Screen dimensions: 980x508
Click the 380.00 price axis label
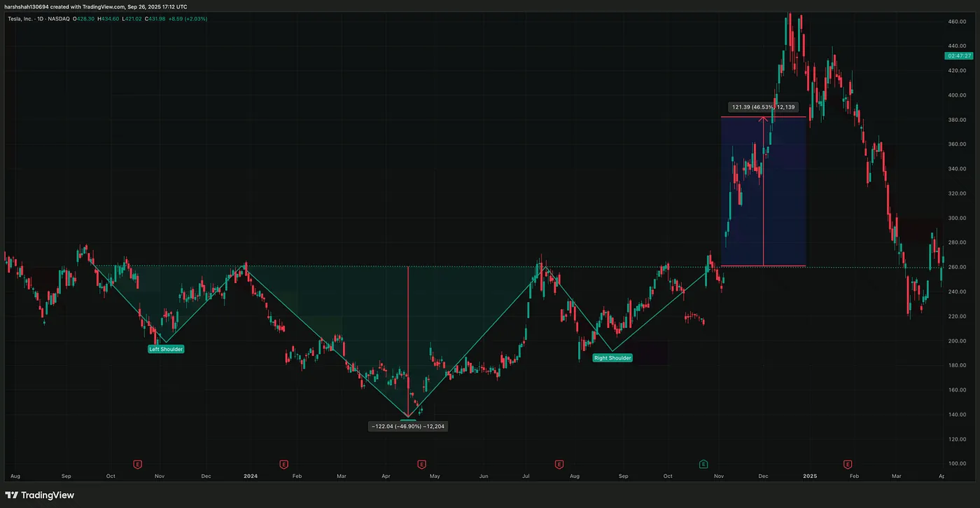(957, 120)
